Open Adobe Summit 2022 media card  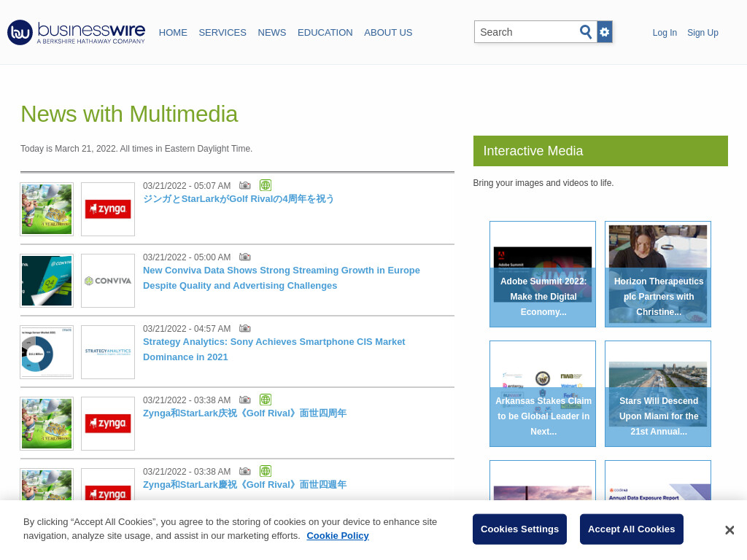tap(543, 274)
